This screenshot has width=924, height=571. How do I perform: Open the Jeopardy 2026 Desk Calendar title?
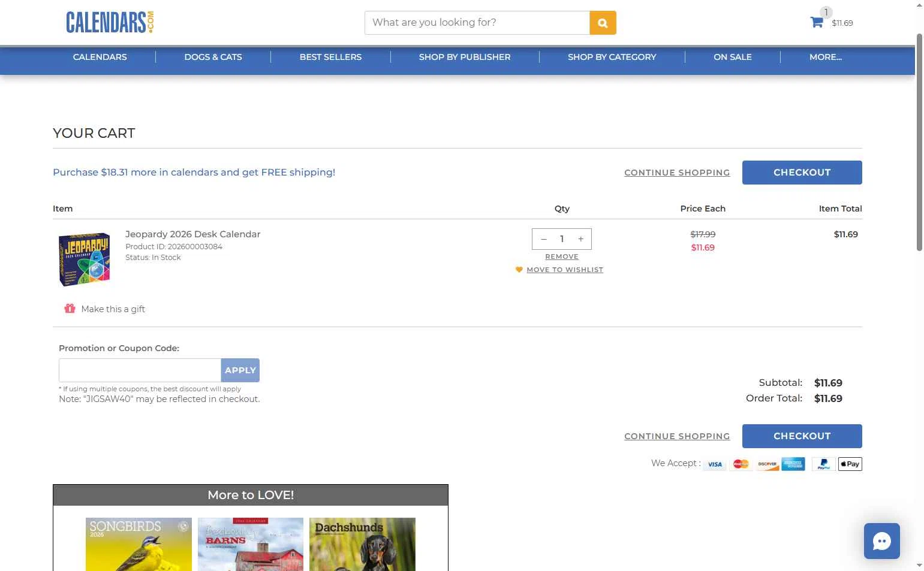pos(193,234)
